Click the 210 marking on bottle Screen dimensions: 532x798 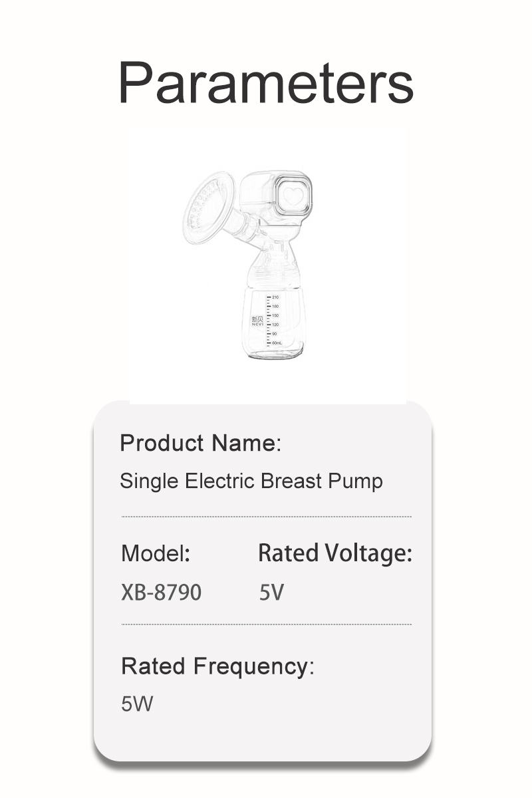275,297
